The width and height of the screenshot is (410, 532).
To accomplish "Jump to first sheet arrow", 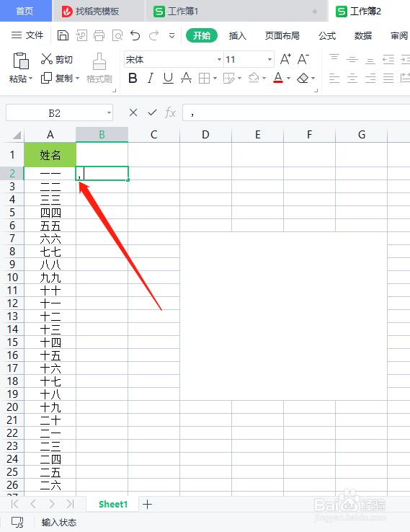I will coord(14,504).
